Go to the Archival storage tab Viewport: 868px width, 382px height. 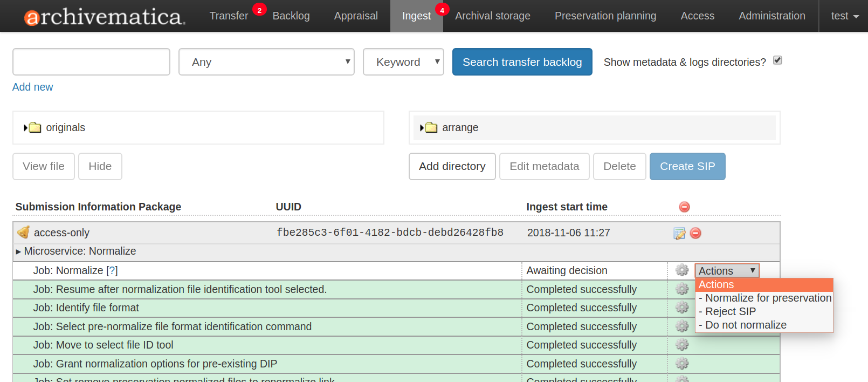[x=492, y=16]
